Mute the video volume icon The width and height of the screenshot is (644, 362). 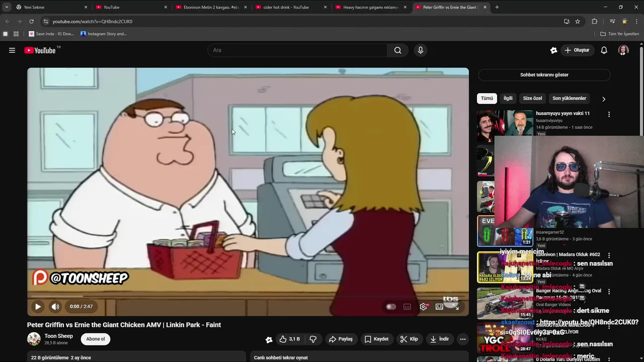point(55,307)
